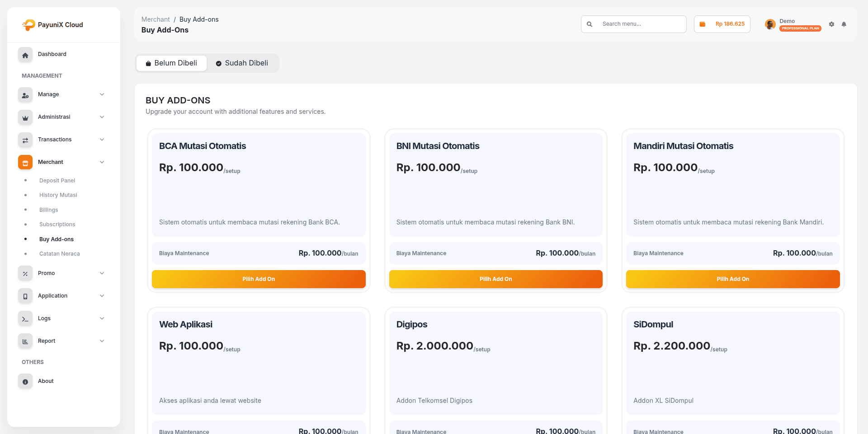Click the Web Aplikasi card title

point(186,324)
